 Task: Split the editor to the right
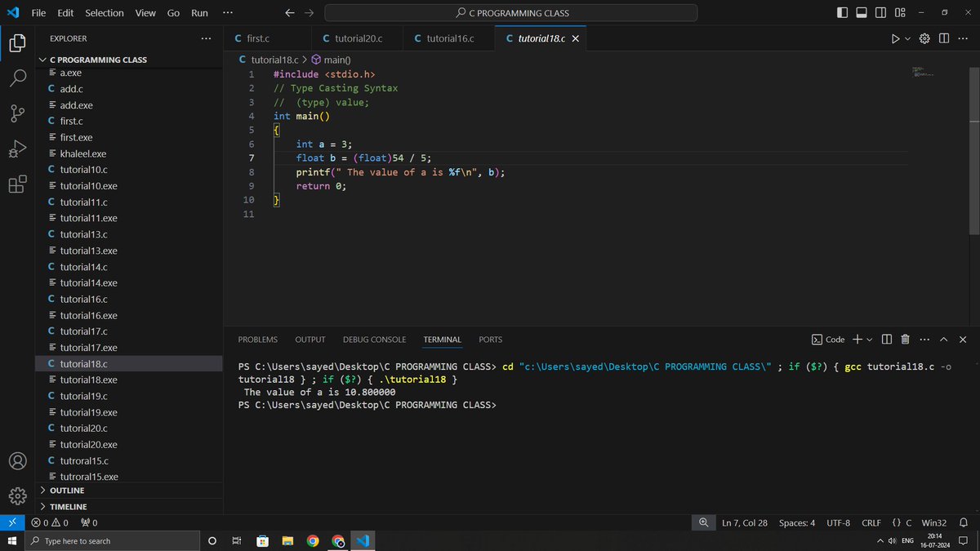(944, 38)
